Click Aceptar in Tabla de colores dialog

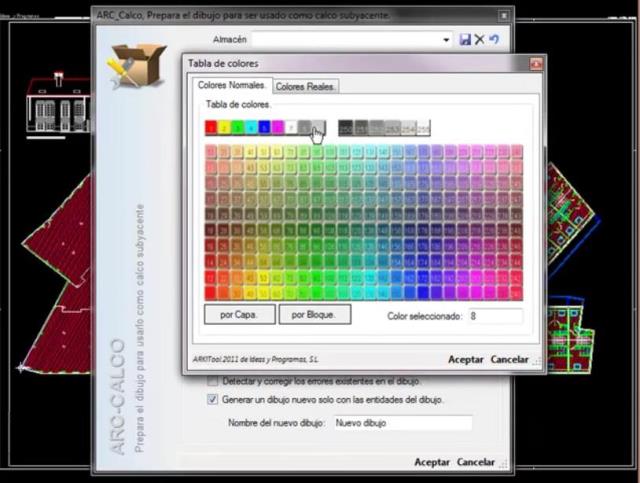pos(465,360)
